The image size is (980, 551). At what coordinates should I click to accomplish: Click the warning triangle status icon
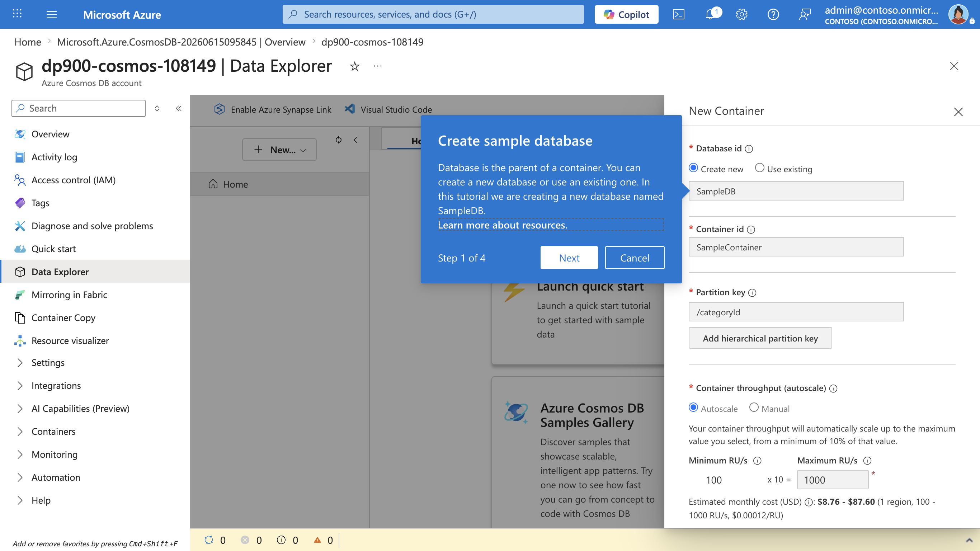coord(317,540)
